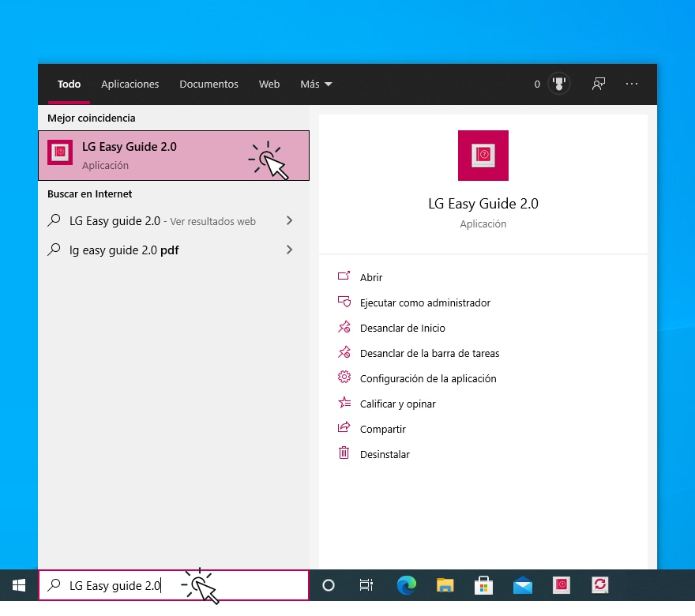695x616 pixels.
Task: Open the three-dot options menu
Action: (x=632, y=84)
